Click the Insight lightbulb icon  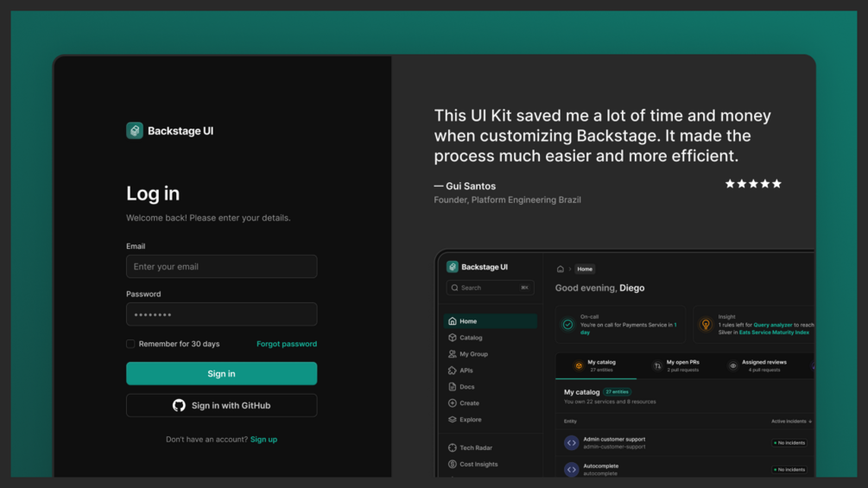(706, 325)
